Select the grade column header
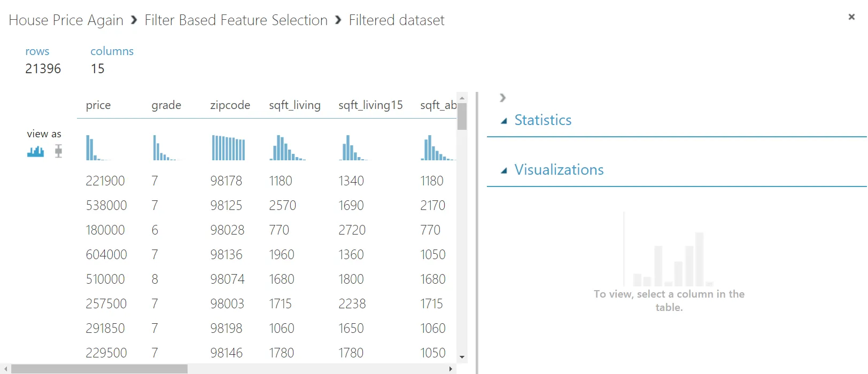Image resolution: width=868 pixels, height=374 pixels. click(x=166, y=105)
